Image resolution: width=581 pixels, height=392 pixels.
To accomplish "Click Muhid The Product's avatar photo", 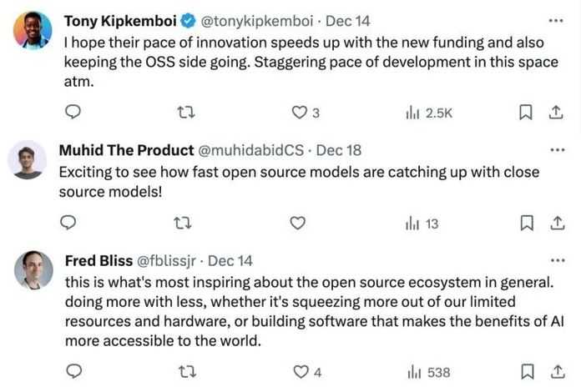I will (26, 158).
